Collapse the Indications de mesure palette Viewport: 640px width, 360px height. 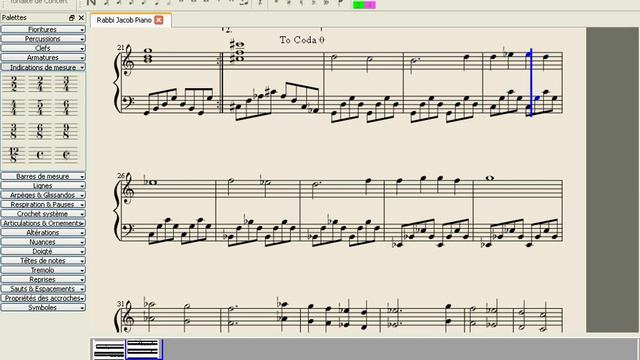point(43,67)
